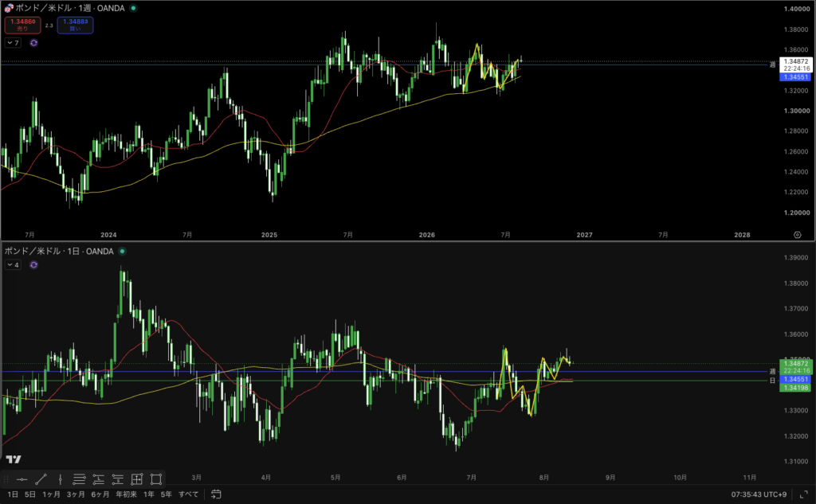Select the long position tool (L icon)
The height and width of the screenshot is (504, 816).
[98, 479]
